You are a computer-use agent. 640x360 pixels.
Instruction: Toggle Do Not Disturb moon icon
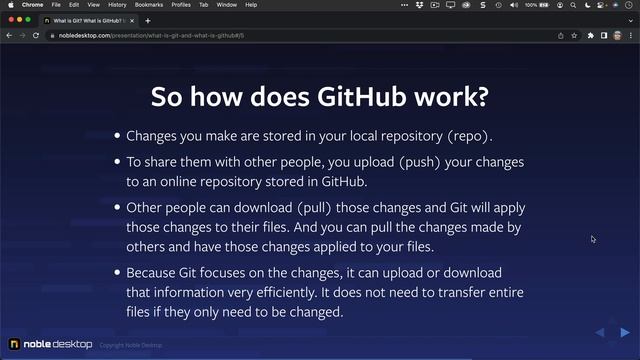(587, 5)
